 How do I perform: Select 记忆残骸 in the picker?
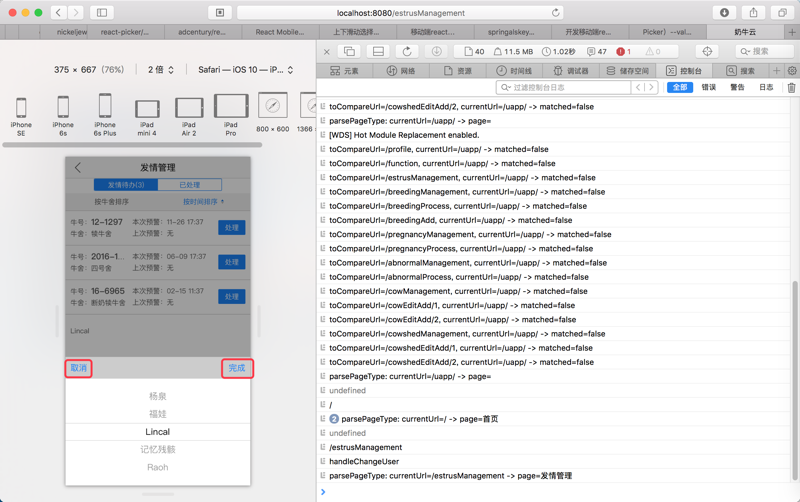coord(158,449)
